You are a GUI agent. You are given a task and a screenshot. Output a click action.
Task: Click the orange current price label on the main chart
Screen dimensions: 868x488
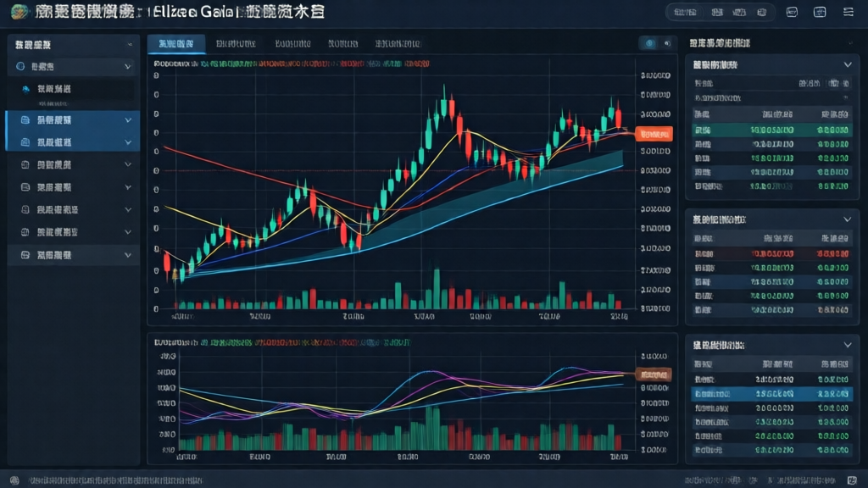click(654, 134)
